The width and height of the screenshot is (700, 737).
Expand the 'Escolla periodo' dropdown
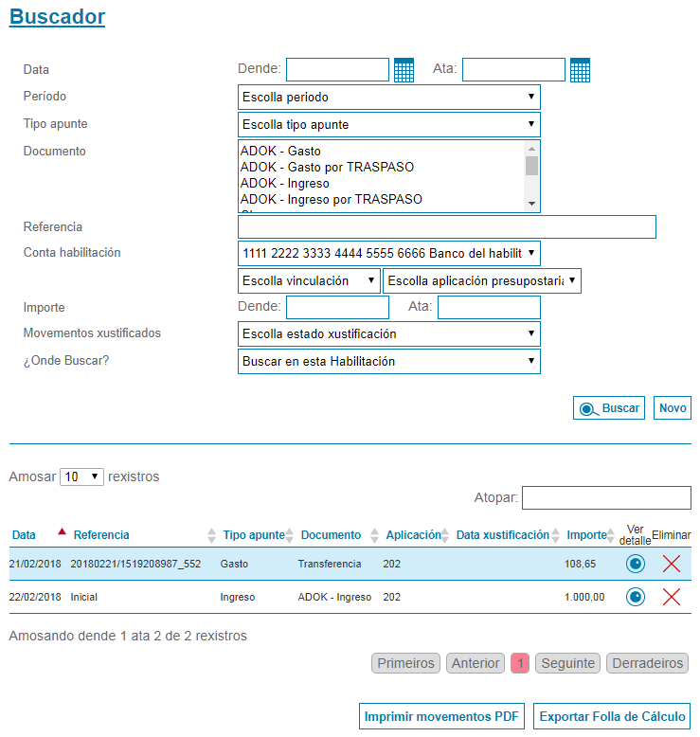388,98
